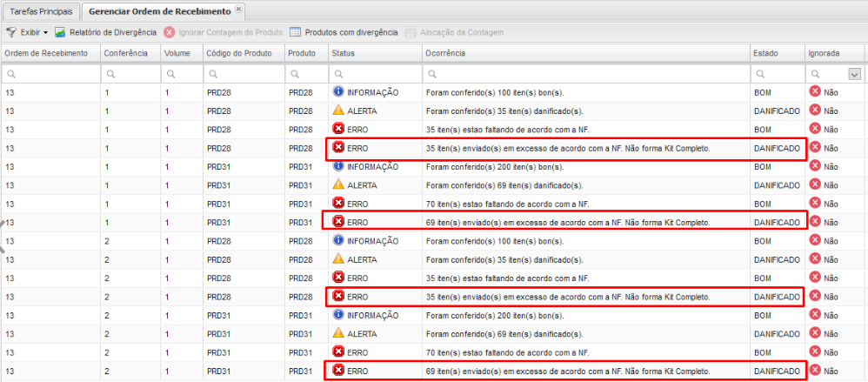Image resolution: width=868 pixels, height=382 pixels.
Task: Click error icon in Conferência 2 PRD28 excesso row
Action: [339, 296]
